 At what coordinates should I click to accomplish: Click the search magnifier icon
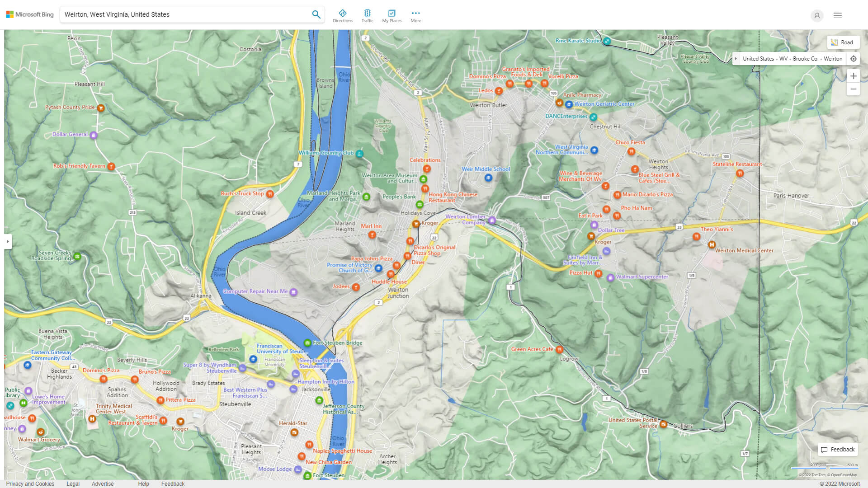[316, 14]
